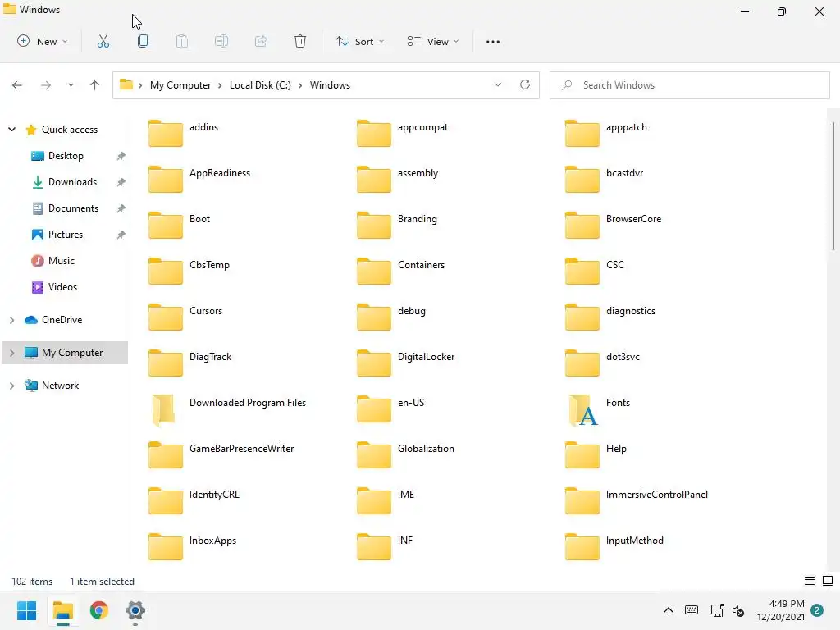Select the Containers folder

(400, 271)
